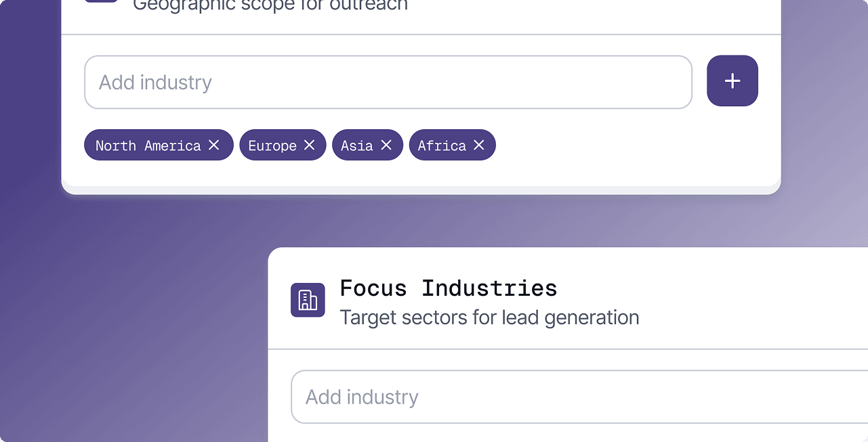Click the "Target sectors for lead generation" subtitle
868x442 pixels.
[489, 317]
